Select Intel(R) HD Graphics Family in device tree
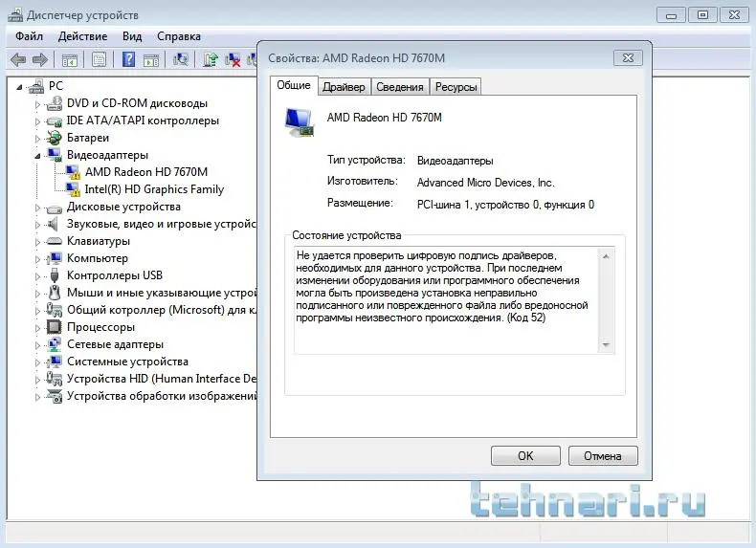This screenshot has width=756, height=548. coord(154,189)
